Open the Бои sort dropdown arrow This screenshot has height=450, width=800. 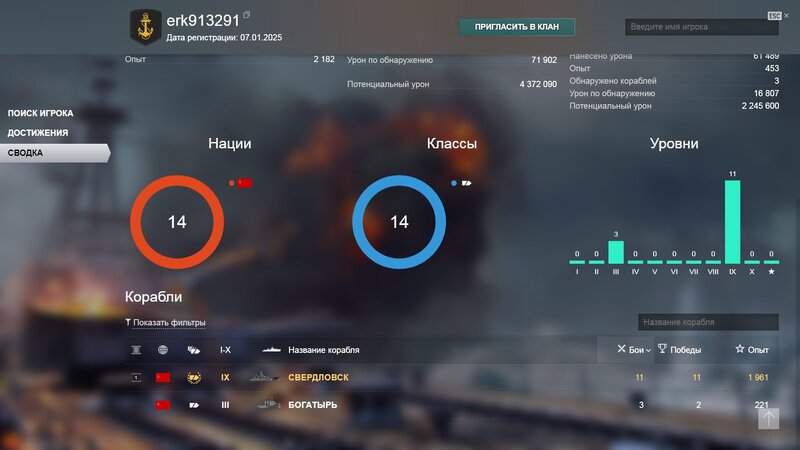(x=648, y=350)
